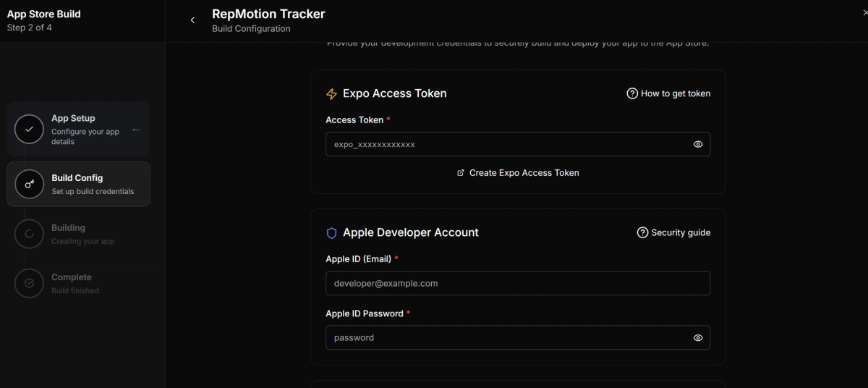This screenshot has height=388, width=868.
Task: Click the Apple ID Password label
Action: click(365, 313)
